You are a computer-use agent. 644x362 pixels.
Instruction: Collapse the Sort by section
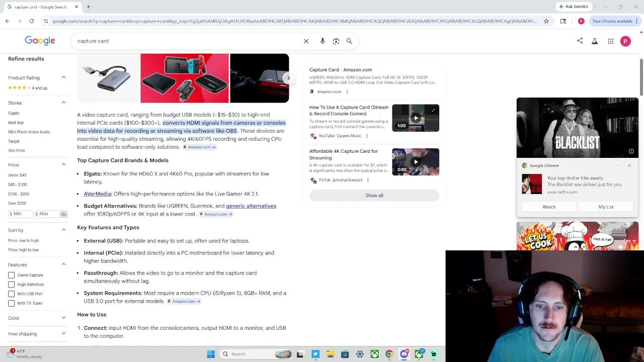click(x=63, y=230)
